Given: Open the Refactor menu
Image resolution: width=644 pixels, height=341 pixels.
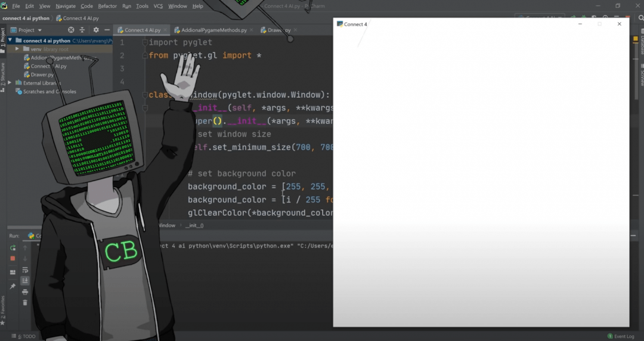Looking at the screenshot, I should point(107,6).
